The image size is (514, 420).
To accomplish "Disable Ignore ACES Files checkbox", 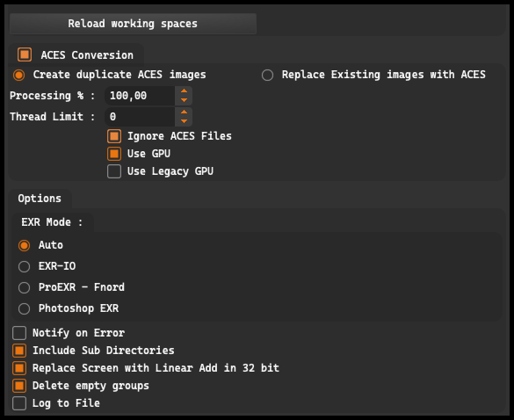I will 114,136.
